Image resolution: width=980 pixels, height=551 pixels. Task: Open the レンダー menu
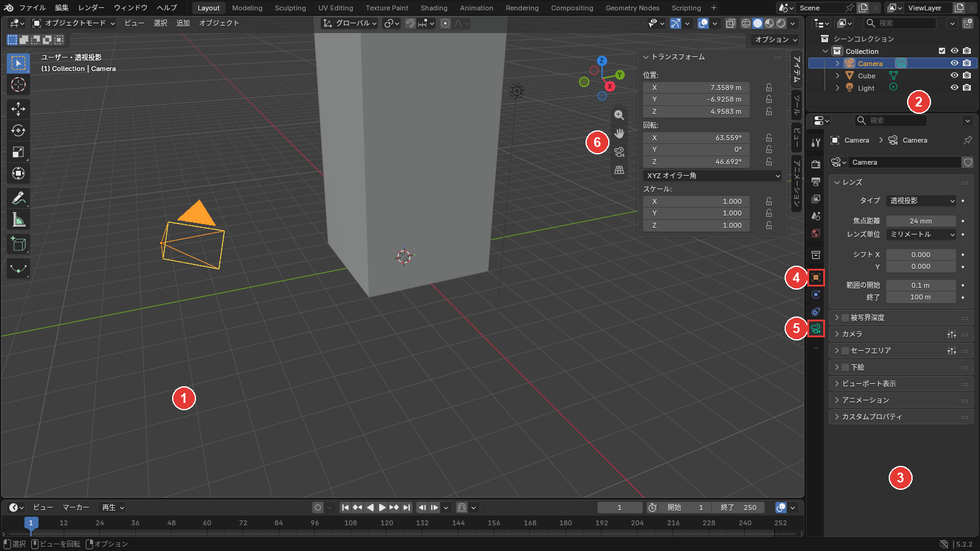click(91, 8)
